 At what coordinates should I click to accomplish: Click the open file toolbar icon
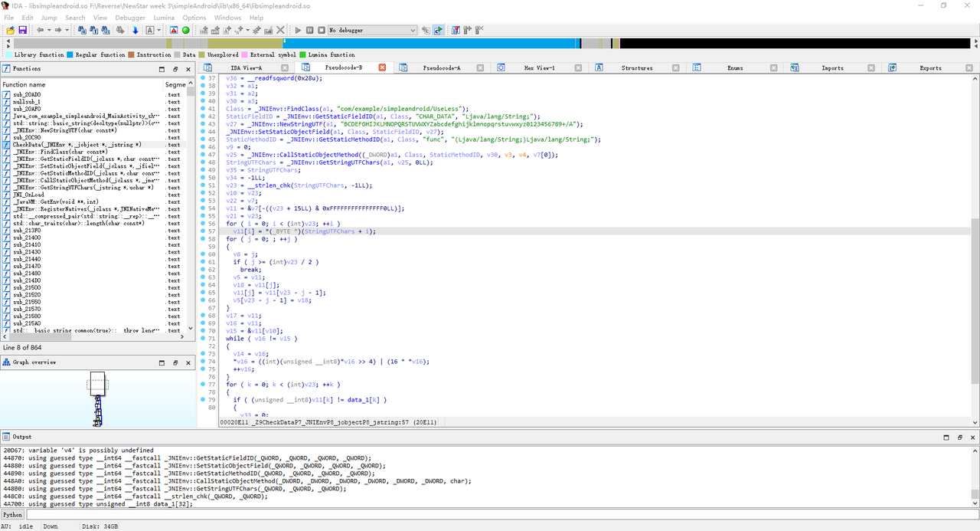point(10,30)
